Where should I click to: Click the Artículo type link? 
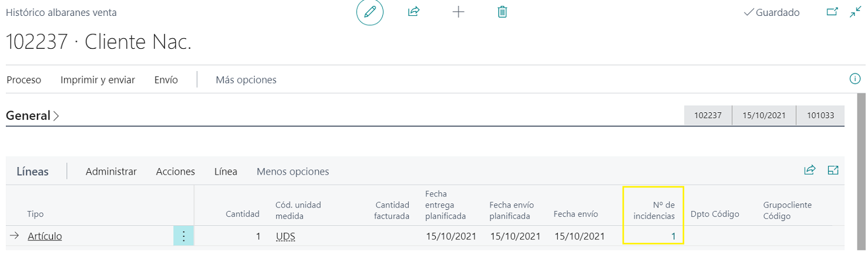45,236
